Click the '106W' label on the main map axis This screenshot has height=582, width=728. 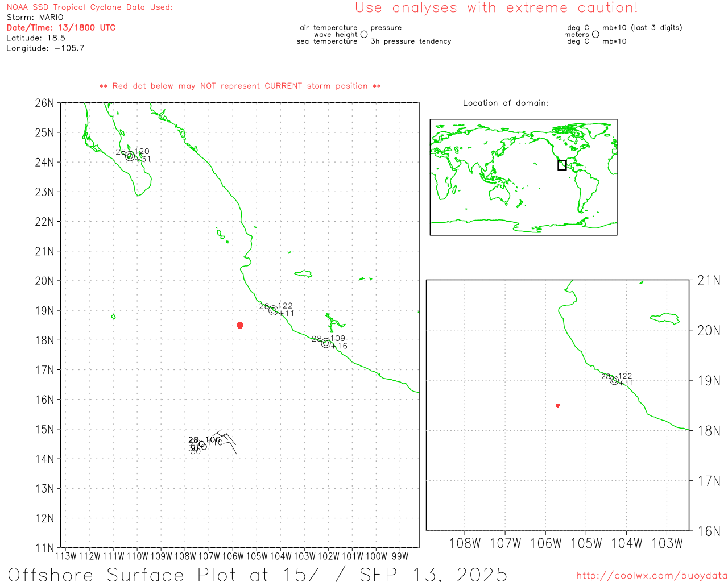(x=233, y=556)
